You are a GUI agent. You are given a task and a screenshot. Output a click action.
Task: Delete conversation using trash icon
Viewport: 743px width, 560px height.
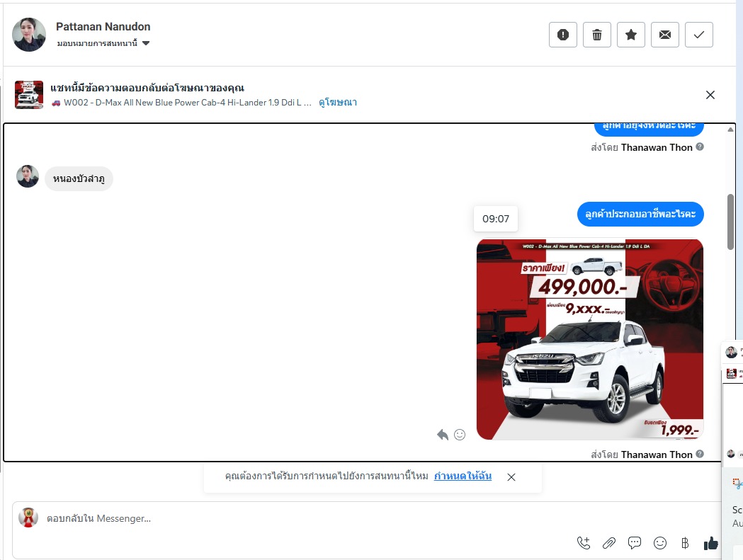click(x=597, y=35)
